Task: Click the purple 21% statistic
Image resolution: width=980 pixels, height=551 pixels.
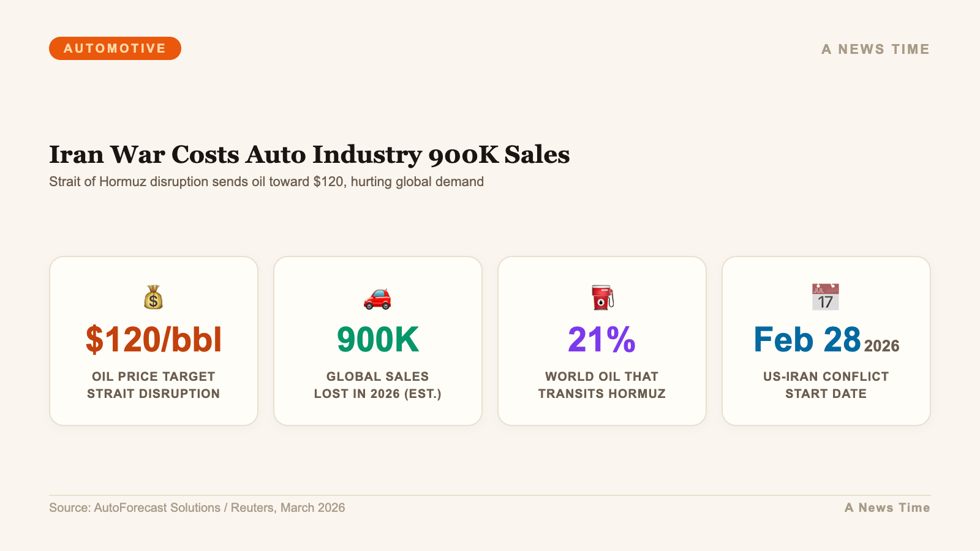Action: pyautogui.click(x=602, y=340)
